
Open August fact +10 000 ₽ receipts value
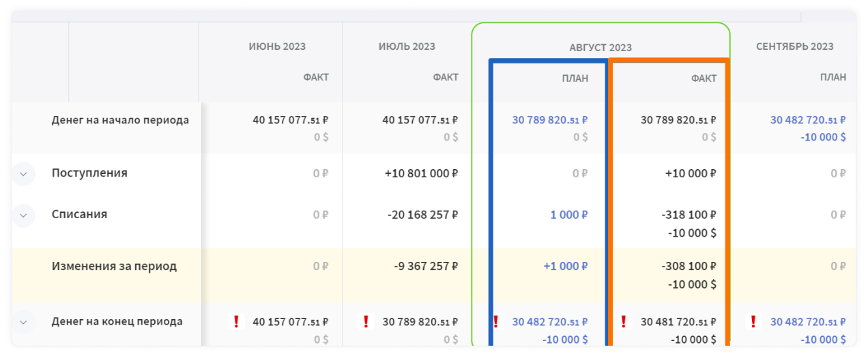tap(691, 174)
